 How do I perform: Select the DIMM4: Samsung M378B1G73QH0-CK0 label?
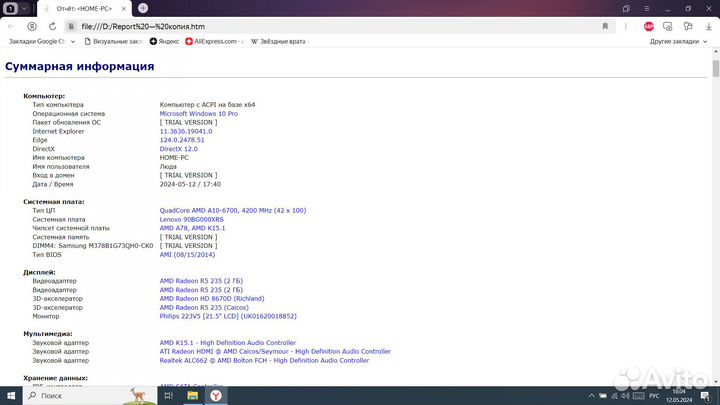pyautogui.click(x=92, y=246)
